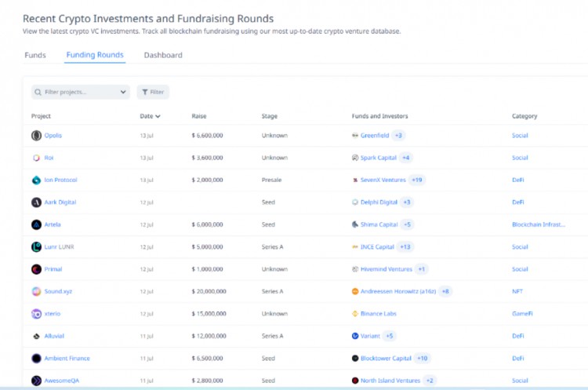The image size is (588, 390).
Task: Click the xterio project logo icon
Action: (36, 314)
